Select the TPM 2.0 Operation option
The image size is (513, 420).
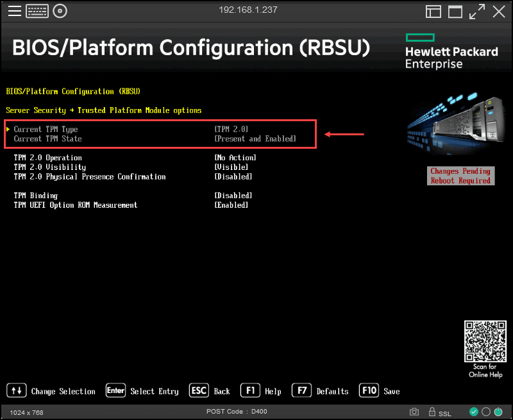coord(47,158)
